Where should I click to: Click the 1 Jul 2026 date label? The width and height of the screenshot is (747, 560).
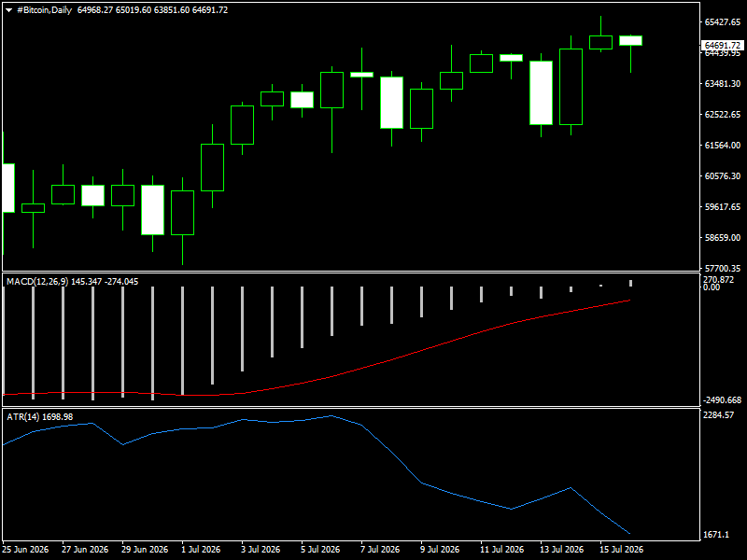(201, 549)
